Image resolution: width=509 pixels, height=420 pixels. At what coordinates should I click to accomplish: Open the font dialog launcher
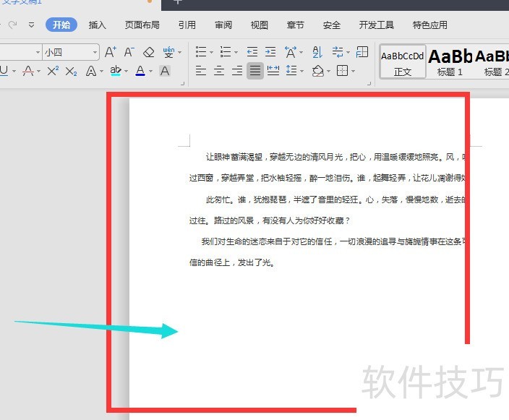tap(182, 84)
